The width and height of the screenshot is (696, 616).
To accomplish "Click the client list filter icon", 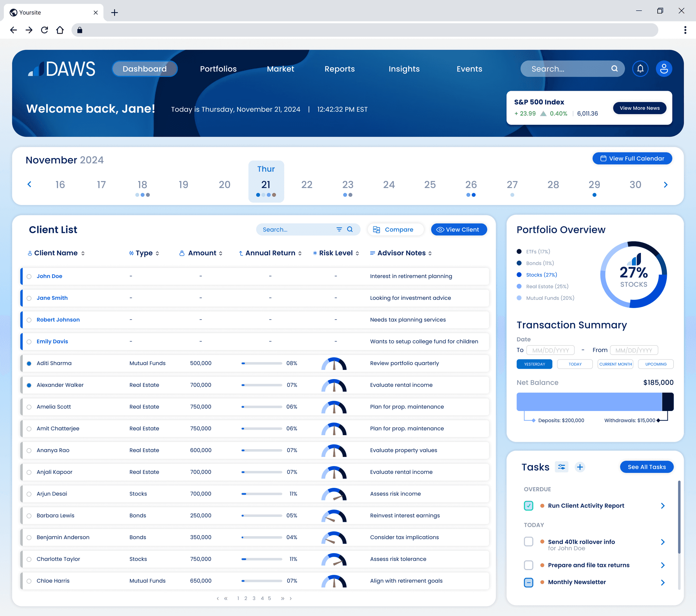I will [339, 229].
